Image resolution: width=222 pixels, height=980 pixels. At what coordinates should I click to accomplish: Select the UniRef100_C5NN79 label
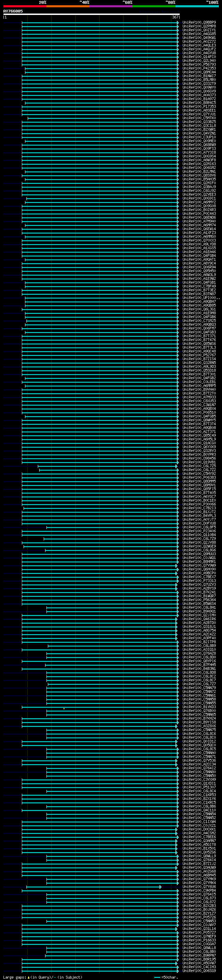coord(199,688)
